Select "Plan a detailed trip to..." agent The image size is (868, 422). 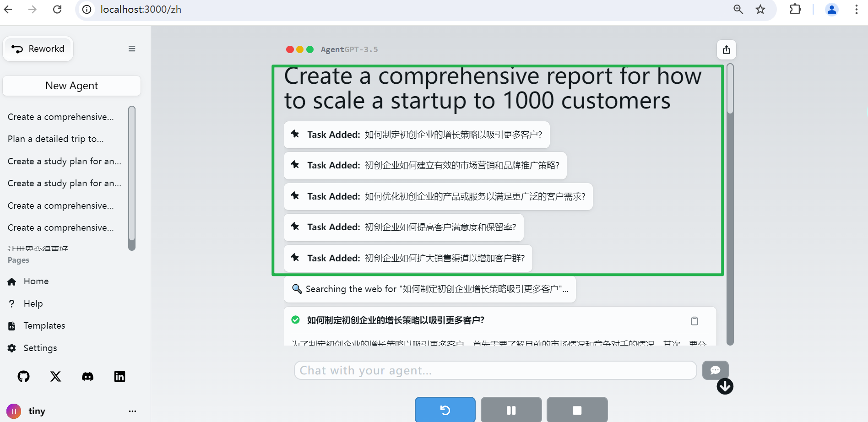[55, 139]
